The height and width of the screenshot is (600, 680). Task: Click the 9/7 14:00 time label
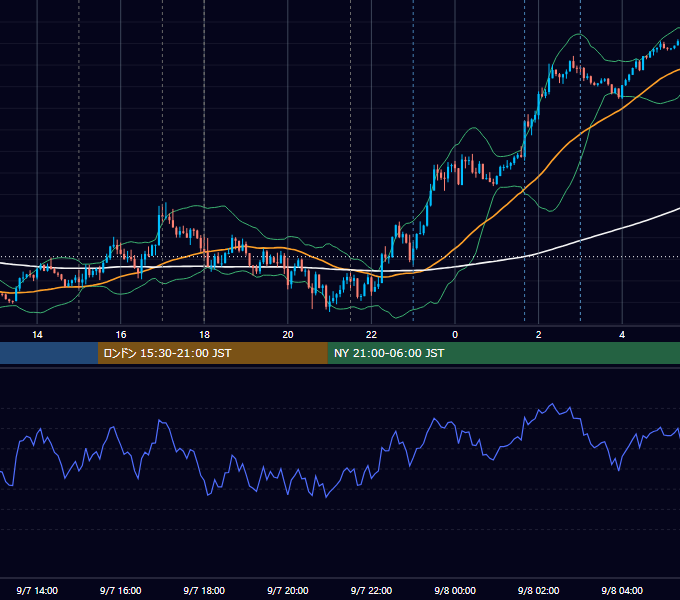(37, 590)
